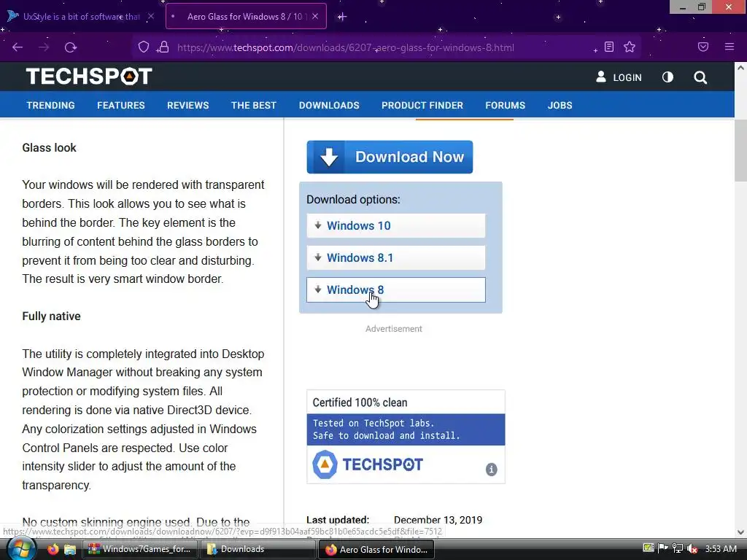Open the Firefox hamburger menu

pos(729,47)
